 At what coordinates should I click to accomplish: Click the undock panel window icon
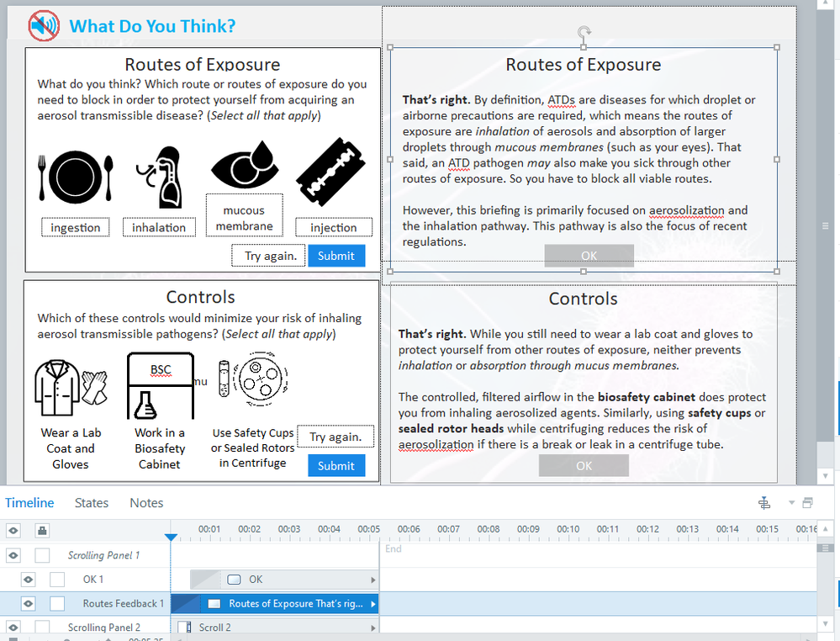pos(807,503)
